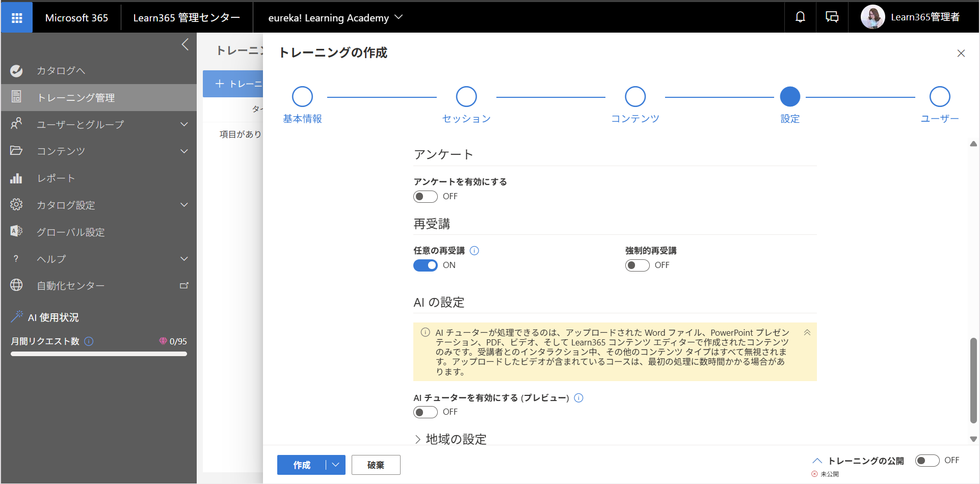Click the 破棄 button
Viewport: 980px width, 484px height.
376,465
